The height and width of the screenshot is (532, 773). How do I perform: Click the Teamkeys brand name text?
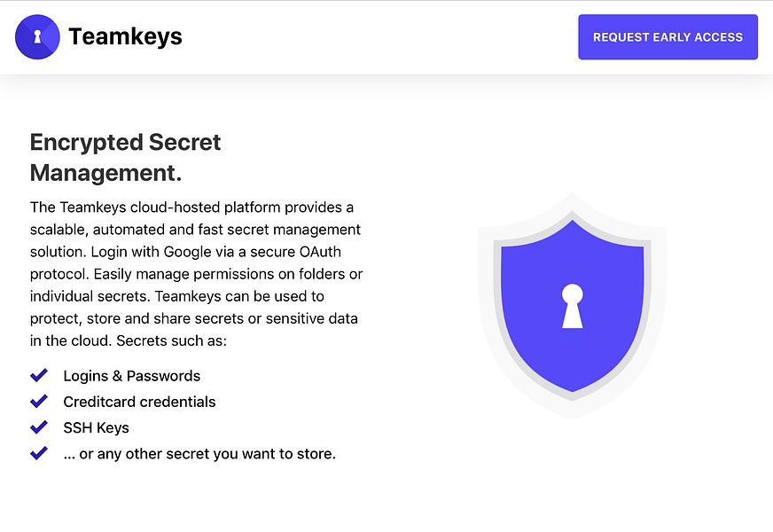125,36
